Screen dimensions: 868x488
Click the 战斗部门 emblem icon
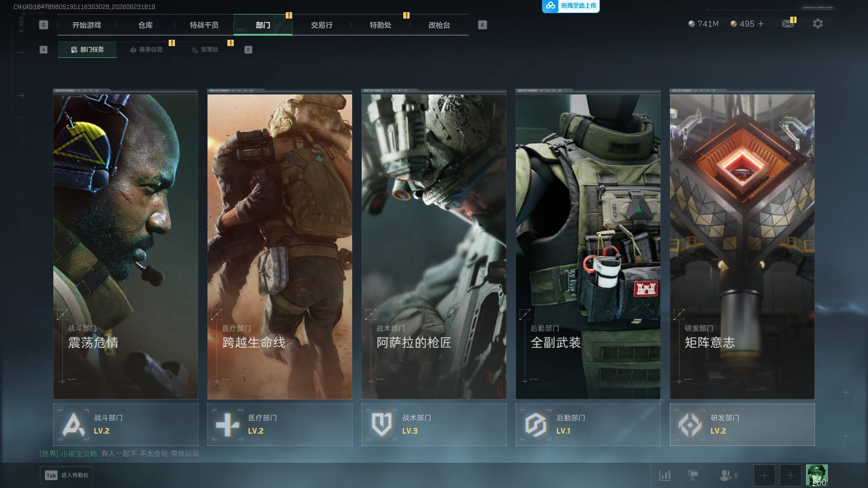[x=73, y=425]
